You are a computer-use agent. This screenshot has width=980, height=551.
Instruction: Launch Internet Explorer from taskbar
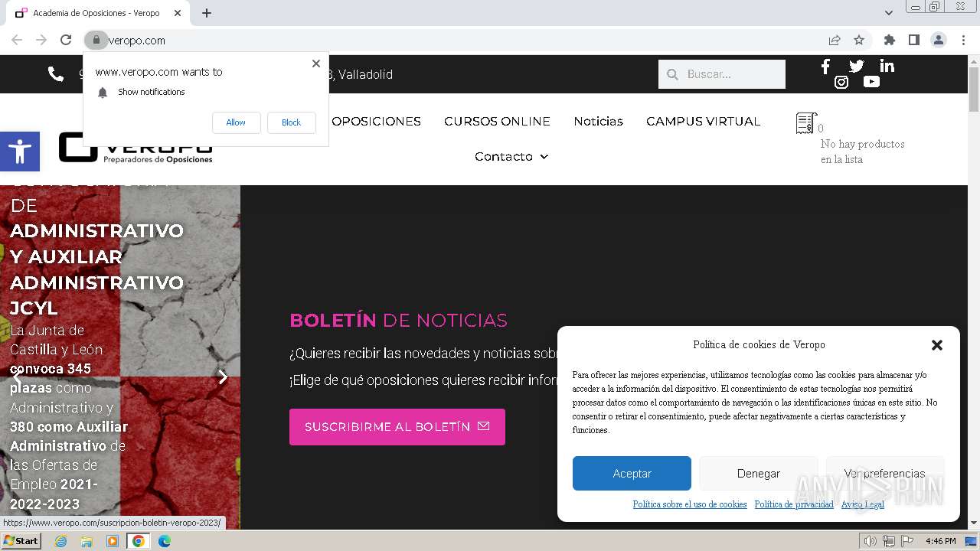point(60,541)
